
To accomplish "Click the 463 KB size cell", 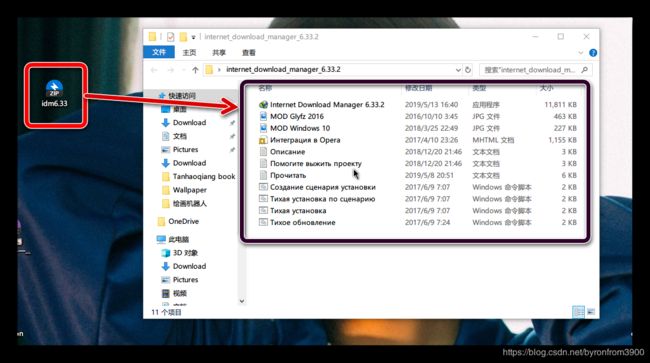I will (565, 116).
